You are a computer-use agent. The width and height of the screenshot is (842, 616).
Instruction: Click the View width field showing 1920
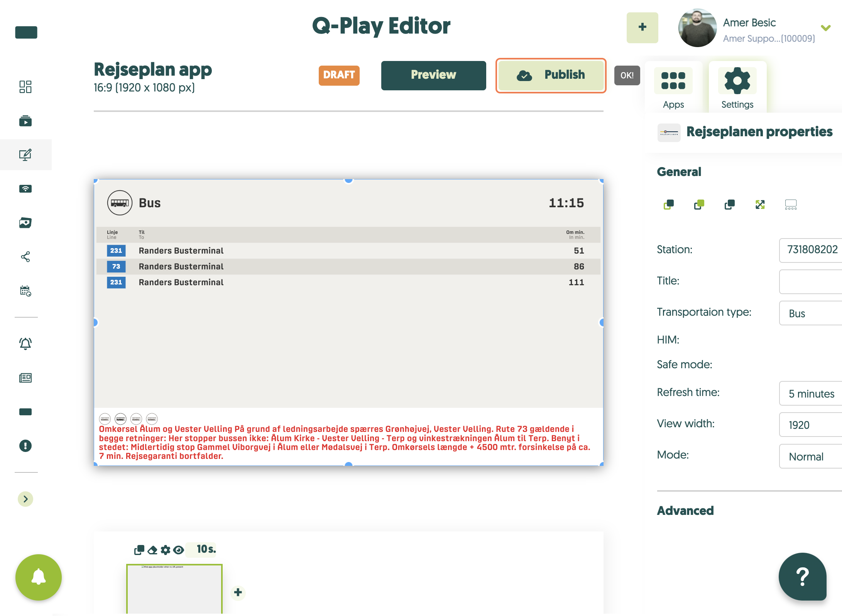pyautogui.click(x=811, y=425)
